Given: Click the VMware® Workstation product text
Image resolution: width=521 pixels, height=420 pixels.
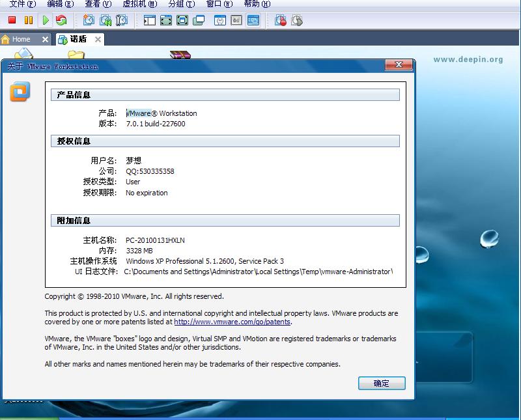Looking at the screenshot, I should coord(162,113).
